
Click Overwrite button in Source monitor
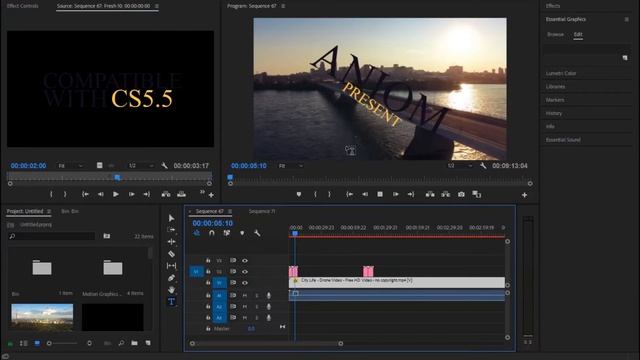[x=182, y=194]
